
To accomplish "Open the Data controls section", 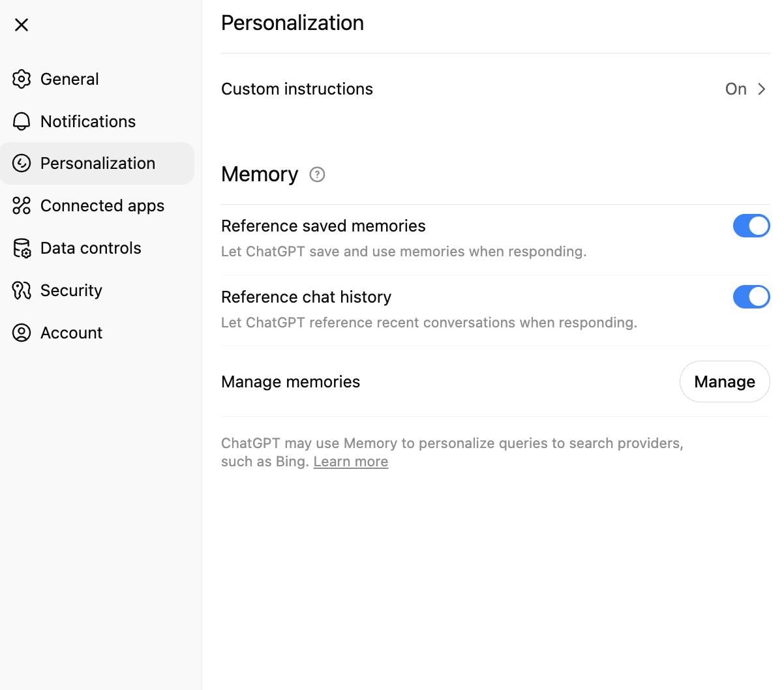I will 91,248.
